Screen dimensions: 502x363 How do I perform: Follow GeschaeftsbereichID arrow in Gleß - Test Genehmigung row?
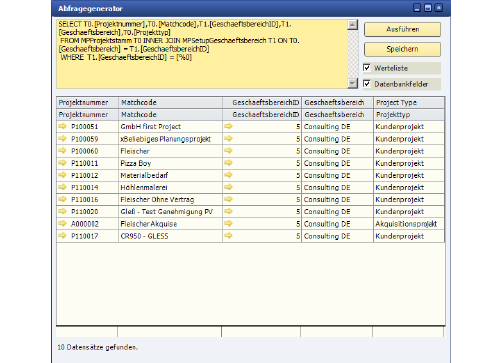[228, 211]
